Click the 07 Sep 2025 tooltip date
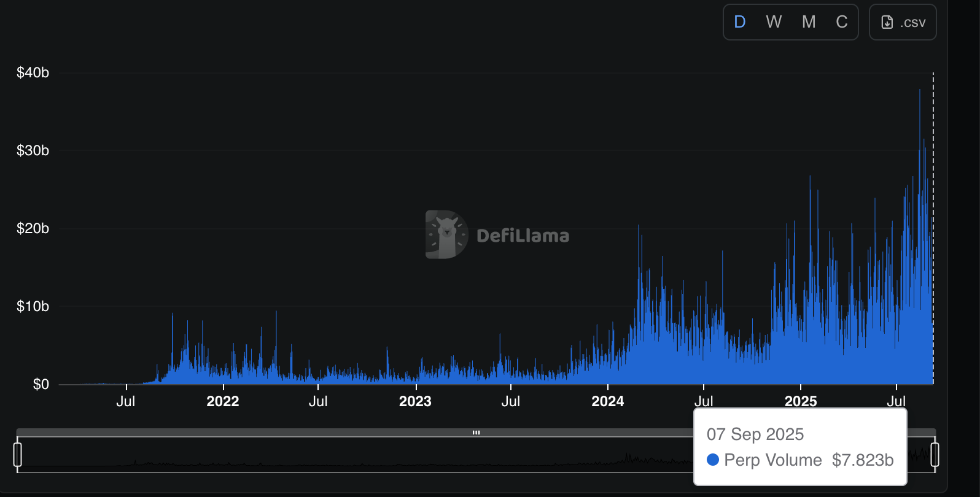The width and height of the screenshot is (980, 497). tap(755, 434)
